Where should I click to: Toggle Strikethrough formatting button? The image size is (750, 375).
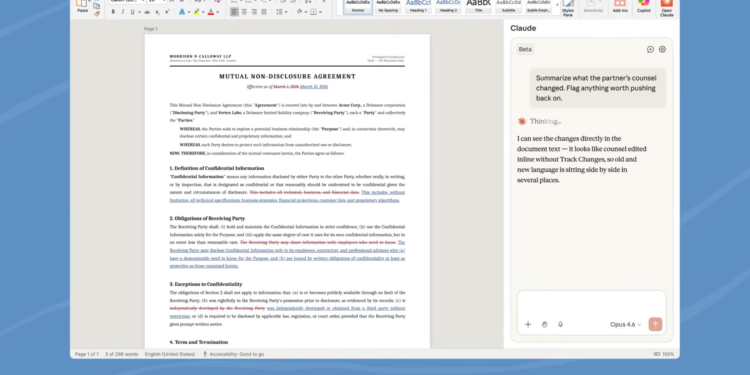(x=147, y=12)
